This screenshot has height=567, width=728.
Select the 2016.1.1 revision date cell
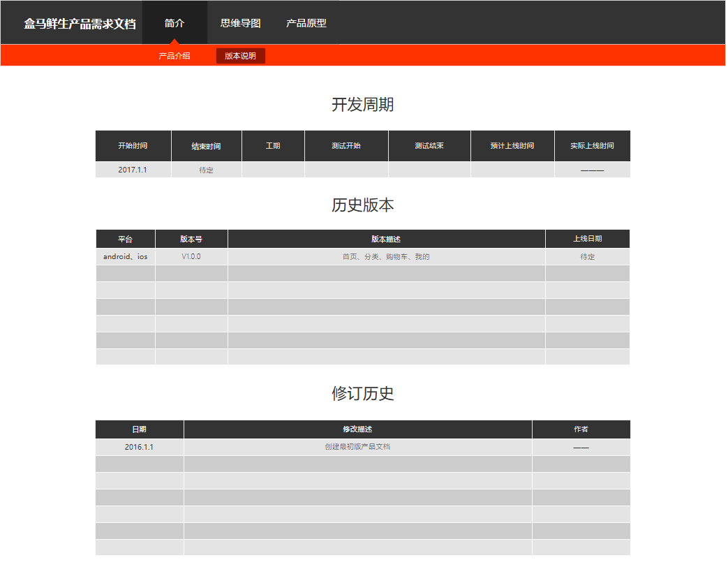tap(140, 447)
